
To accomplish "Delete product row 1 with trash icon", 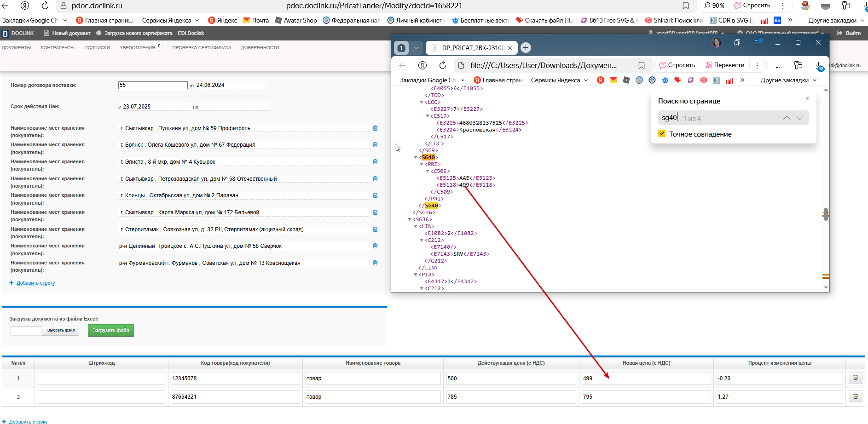I will (856, 378).
